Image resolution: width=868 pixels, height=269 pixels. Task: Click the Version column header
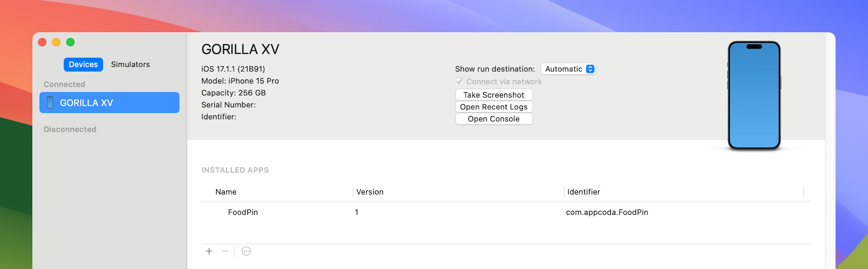coord(370,192)
